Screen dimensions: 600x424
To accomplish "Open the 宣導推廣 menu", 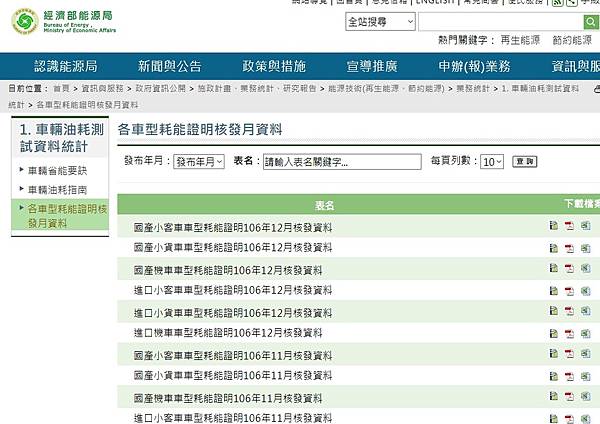I will [372, 66].
